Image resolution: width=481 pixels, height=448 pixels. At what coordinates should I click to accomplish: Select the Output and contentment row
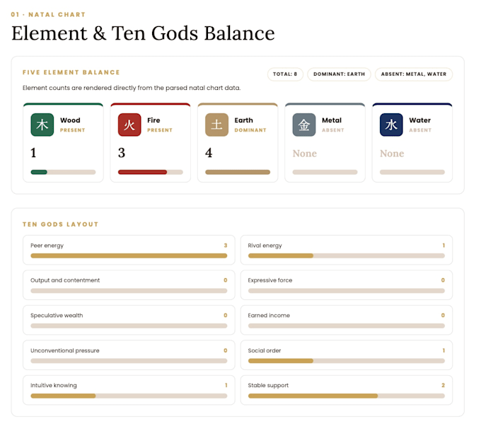129,285
